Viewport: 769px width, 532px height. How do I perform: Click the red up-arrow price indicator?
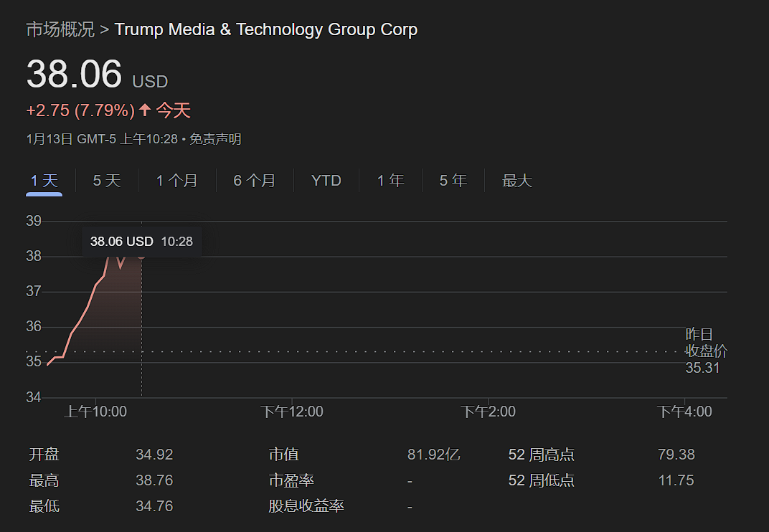[144, 110]
